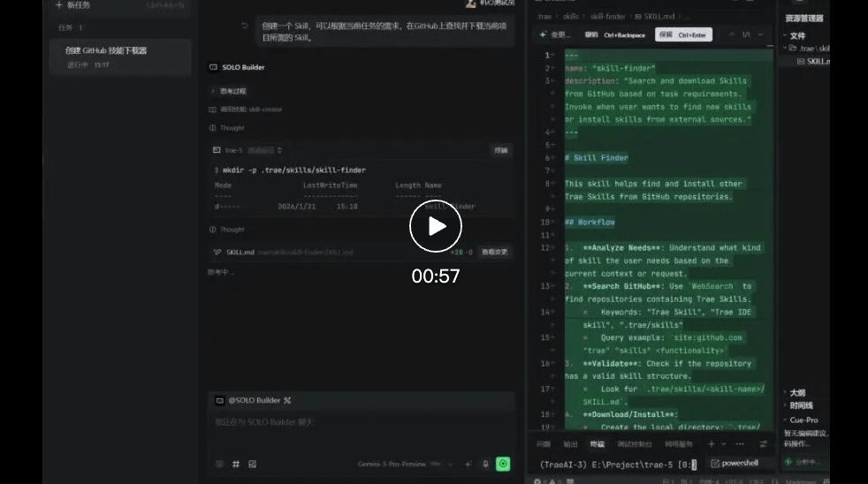868x484 pixels.
Task: Click the '## Workflow' heading line
Action: 590,222
